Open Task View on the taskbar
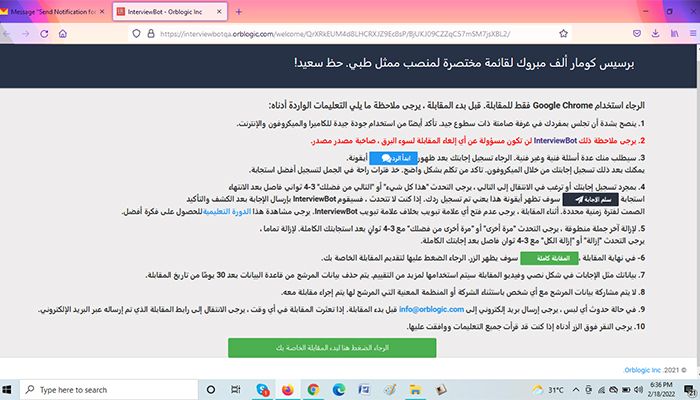The width and height of the screenshot is (700, 400). point(236,390)
